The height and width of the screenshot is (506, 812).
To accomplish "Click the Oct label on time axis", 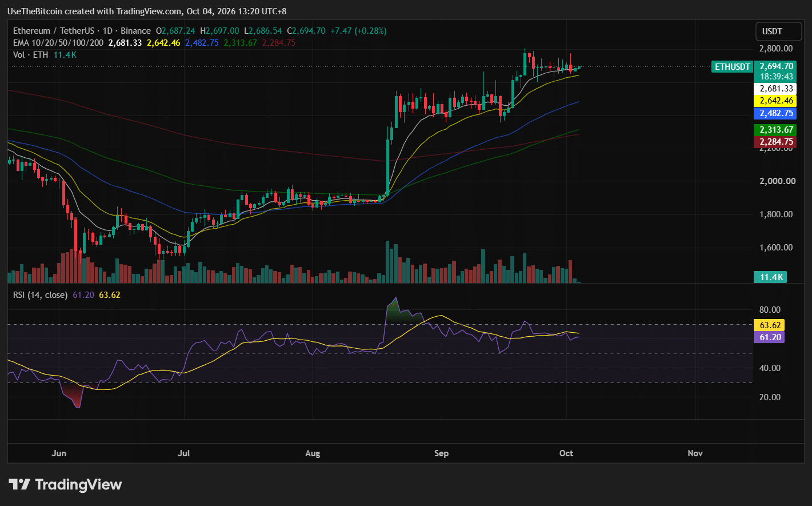I will coord(566,453).
